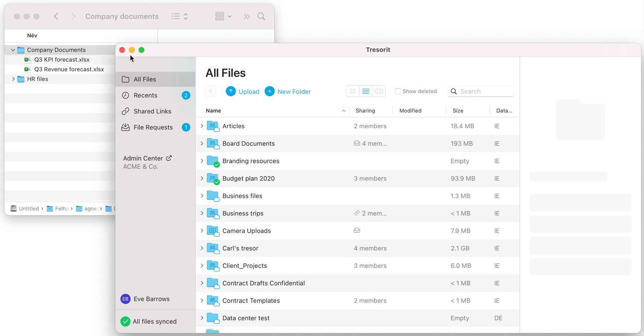Select the Board Documents folder icon
The height and width of the screenshot is (336, 644).
(x=213, y=144)
